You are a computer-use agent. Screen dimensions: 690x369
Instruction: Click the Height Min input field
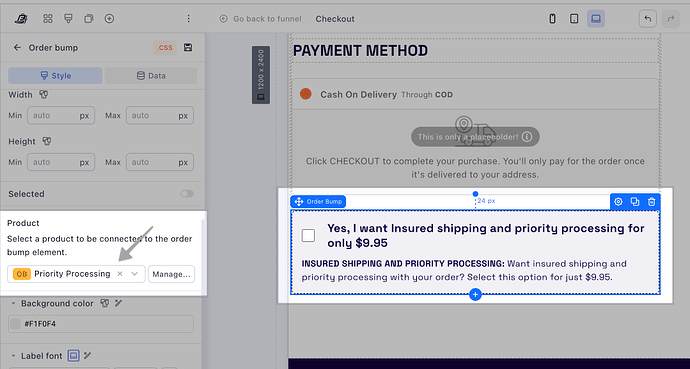tap(61, 162)
